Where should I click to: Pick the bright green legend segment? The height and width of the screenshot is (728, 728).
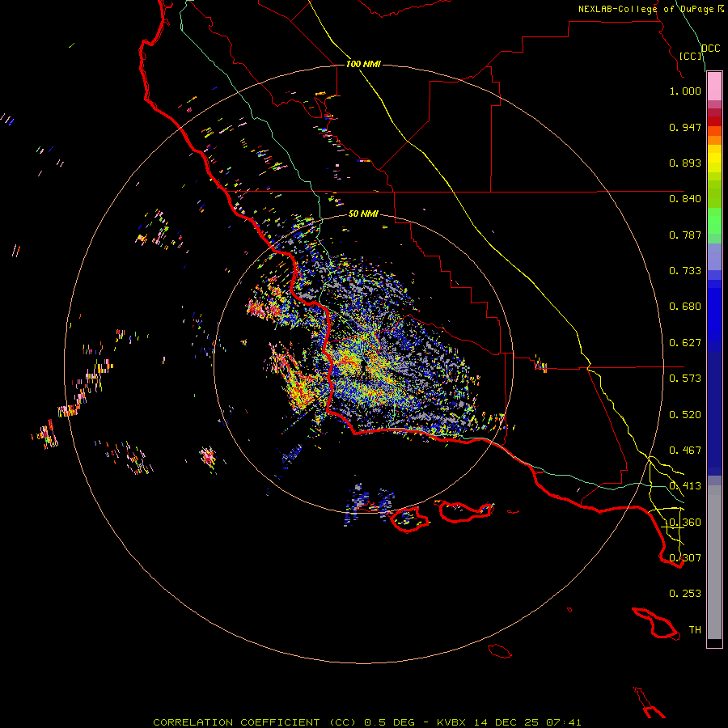(714, 221)
